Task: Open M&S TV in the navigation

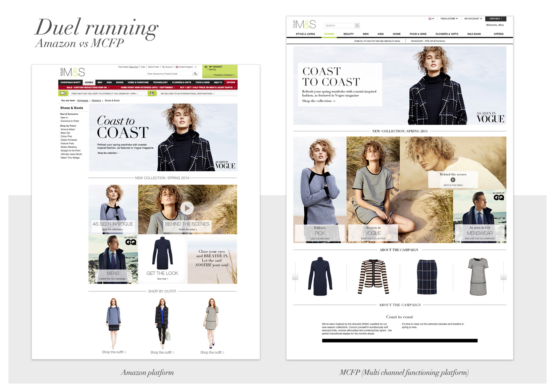Action: (218, 82)
